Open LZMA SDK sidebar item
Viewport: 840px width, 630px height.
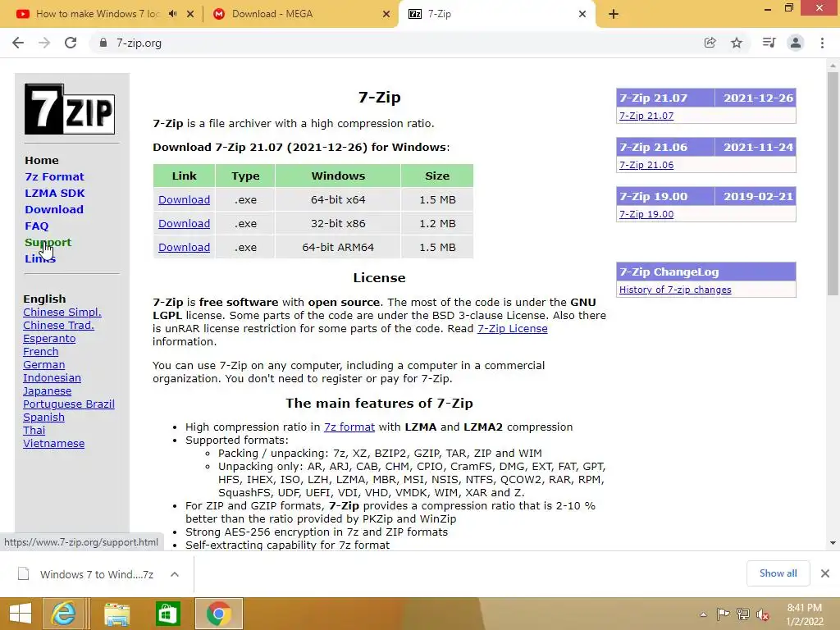[55, 193]
